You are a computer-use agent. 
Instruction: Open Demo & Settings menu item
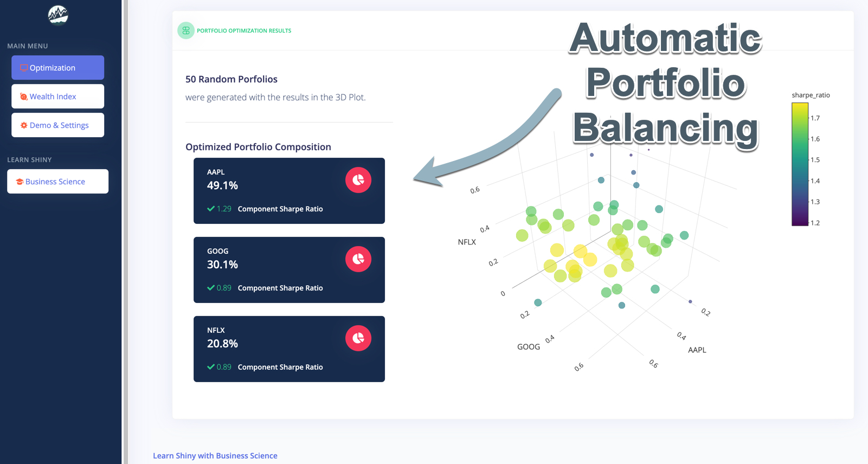pos(57,125)
